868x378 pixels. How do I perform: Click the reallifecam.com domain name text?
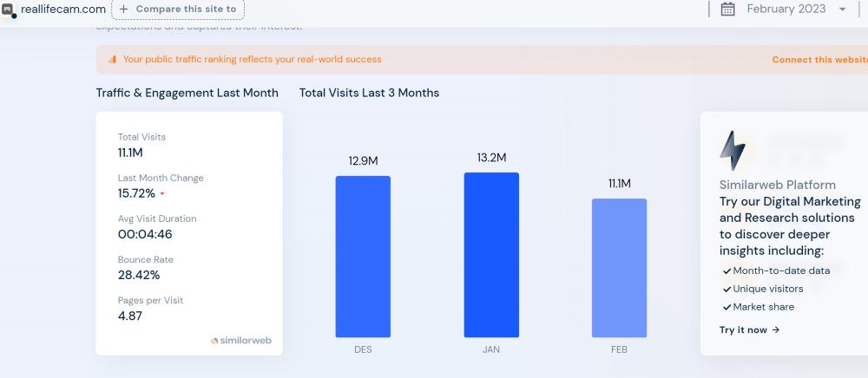[x=63, y=9]
